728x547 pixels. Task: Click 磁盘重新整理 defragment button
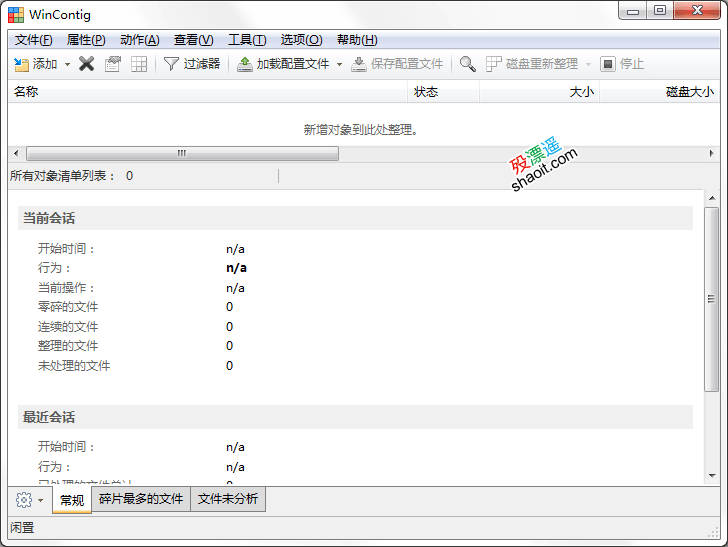[532, 64]
